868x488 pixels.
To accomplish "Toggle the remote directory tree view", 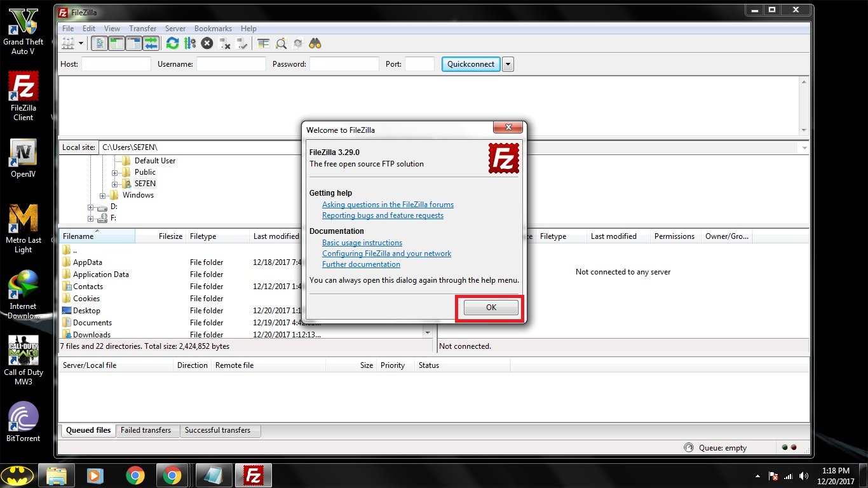I will [x=133, y=43].
